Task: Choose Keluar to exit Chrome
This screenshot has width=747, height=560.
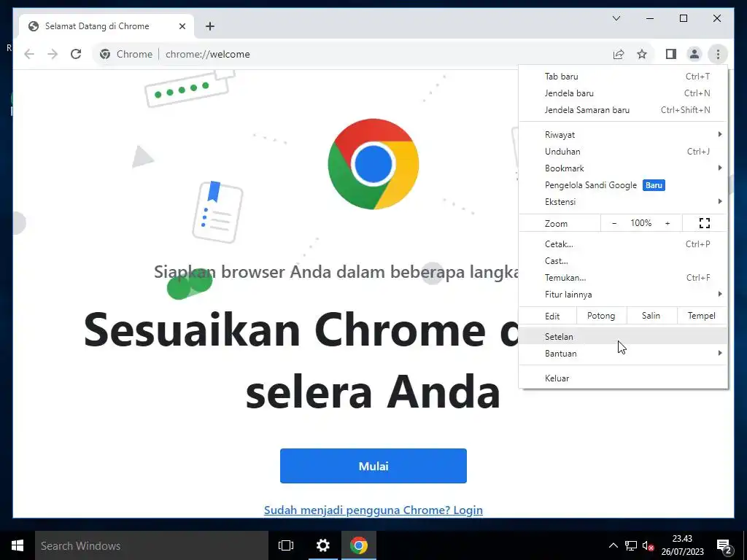Action: click(x=623, y=378)
